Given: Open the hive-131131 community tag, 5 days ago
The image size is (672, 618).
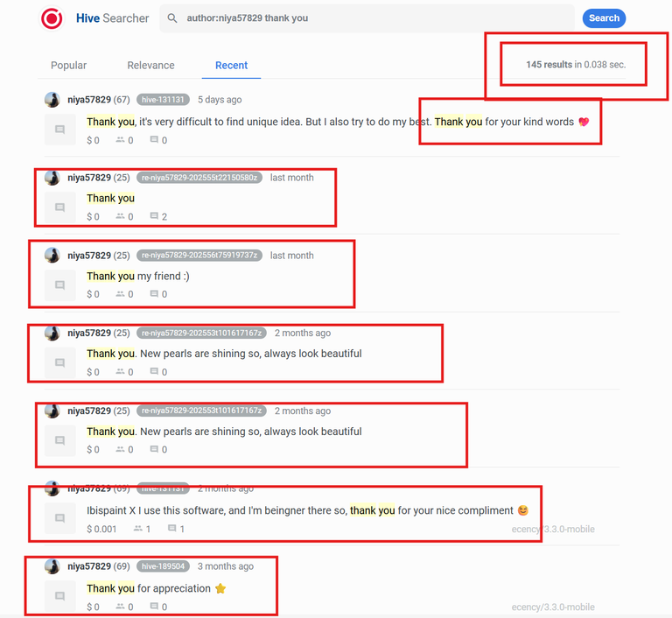Looking at the screenshot, I should tap(163, 100).
